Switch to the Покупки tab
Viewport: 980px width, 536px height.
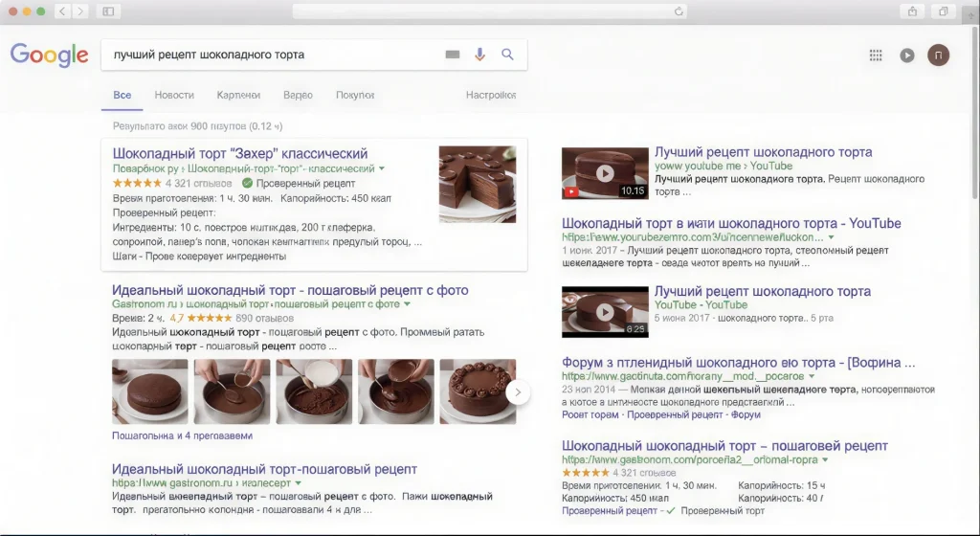point(355,95)
